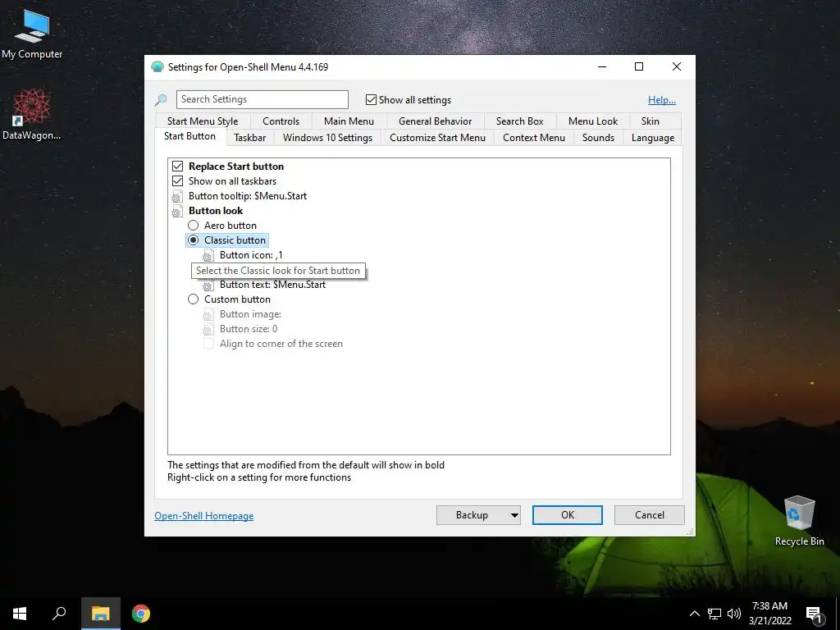
Task: Open network status tray icon
Action: click(x=714, y=614)
